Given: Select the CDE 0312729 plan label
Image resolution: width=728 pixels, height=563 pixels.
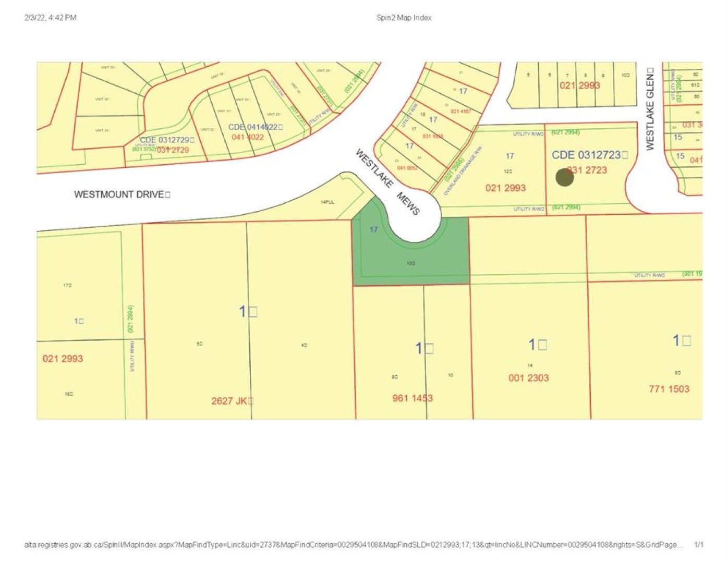Looking at the screenshot, I should [x=166, y=140].
